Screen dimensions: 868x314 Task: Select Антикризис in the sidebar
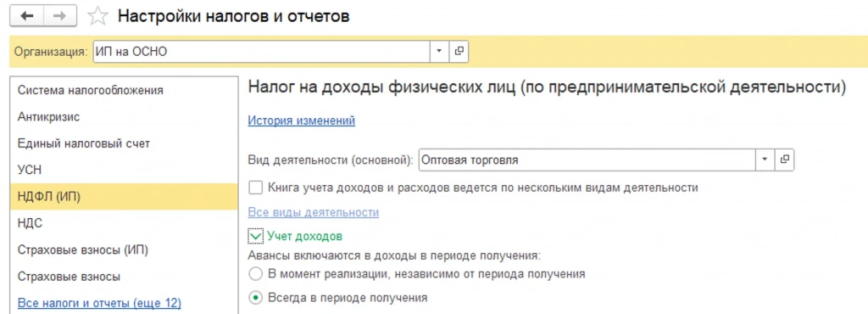pyautogui.click(x=124, y=117)
